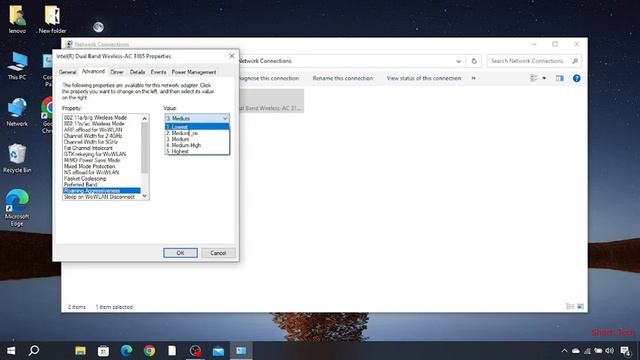Switch to large icons view in status bar
This screenshot has width=640, height=360.
tap(580, 307)
